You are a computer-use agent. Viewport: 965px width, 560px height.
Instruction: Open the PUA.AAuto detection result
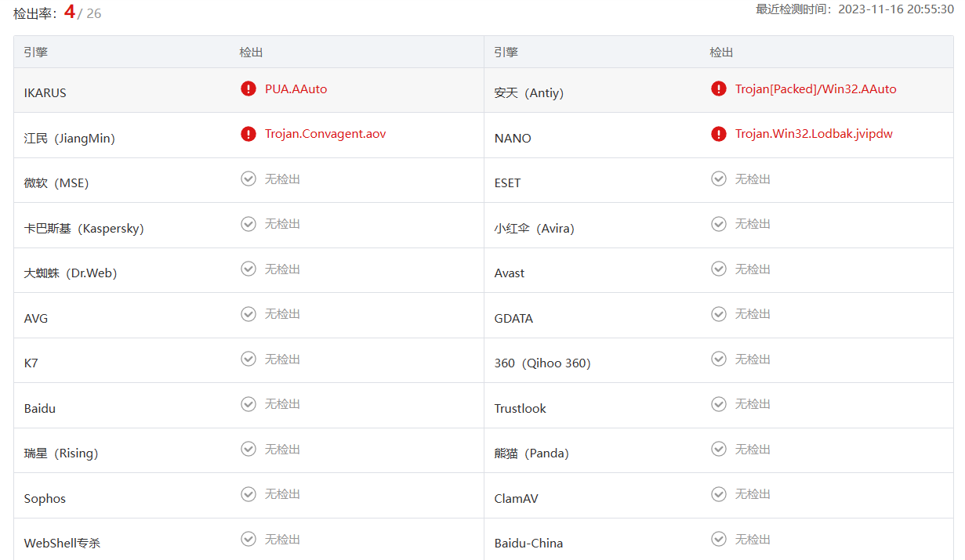296,89
